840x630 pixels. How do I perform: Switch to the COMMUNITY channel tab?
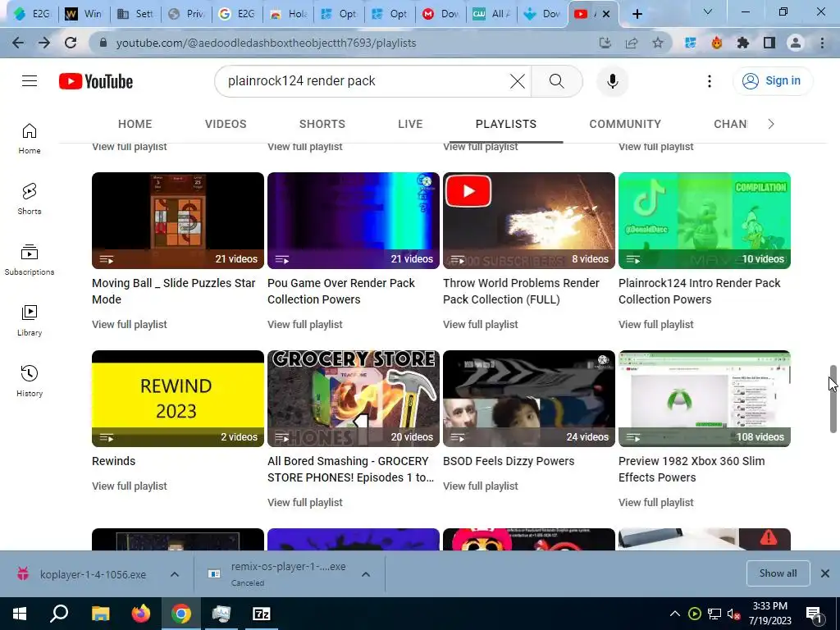[625, 124]
